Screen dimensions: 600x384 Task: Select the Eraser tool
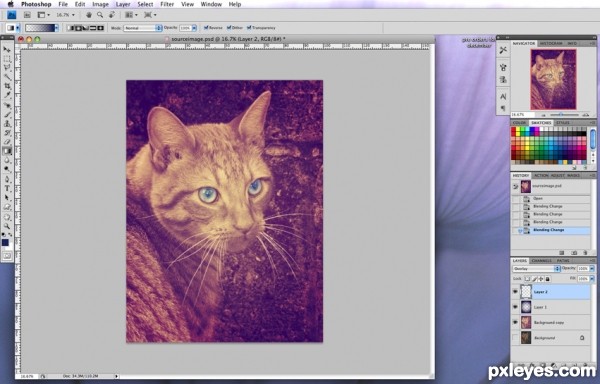click(7, 142)
